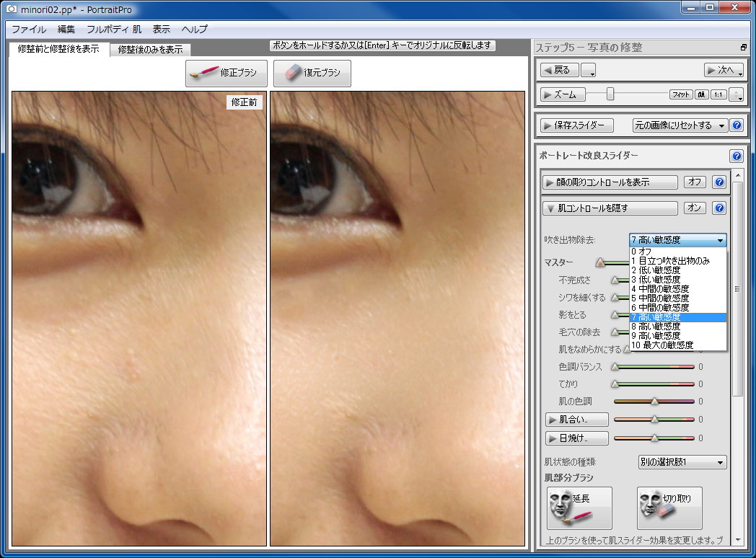756x558 pixels.
Task: Select the 復元ブラシ restore brush tool
Action: click(312, 74)
